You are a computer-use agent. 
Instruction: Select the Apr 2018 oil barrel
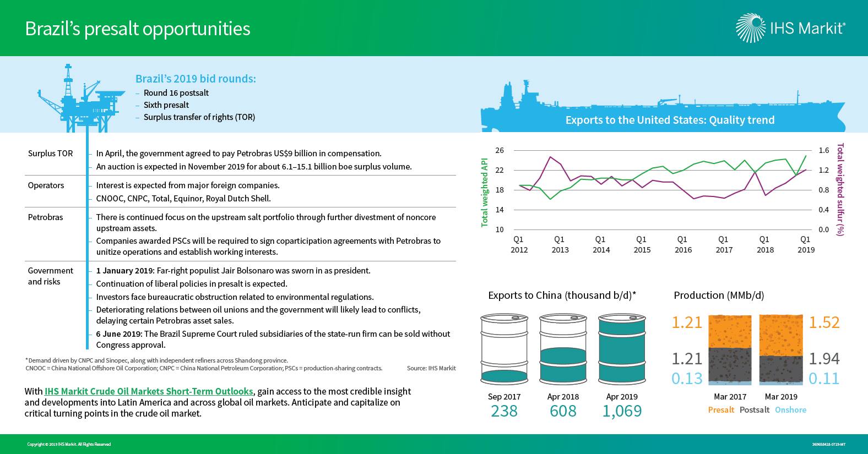click(x=563, y=349)
